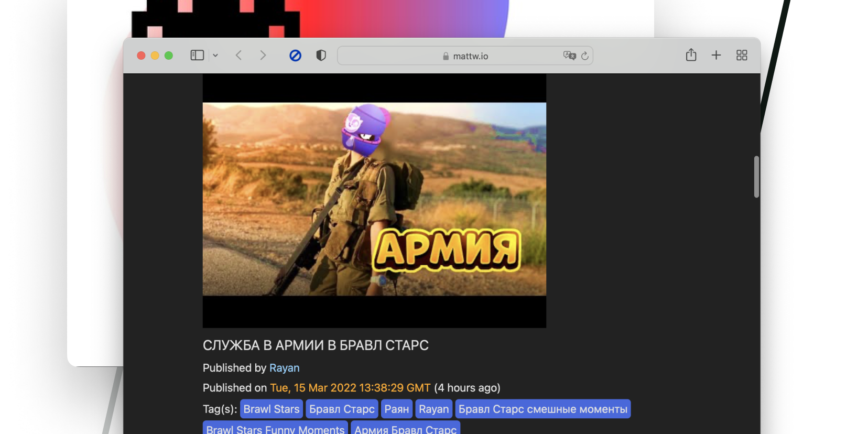Click the Rayan tag button
The height and width of the screenshot is (434, 868).
click(434, 409)
